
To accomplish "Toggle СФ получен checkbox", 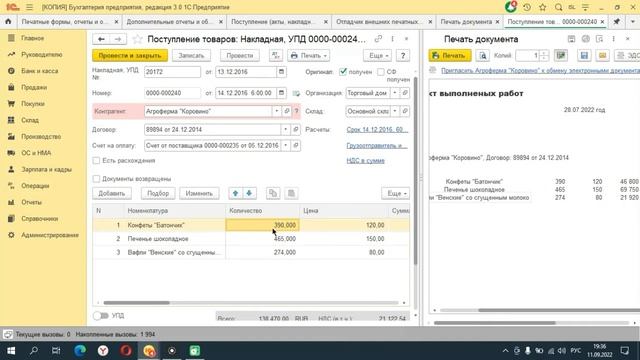I will coord(381,72).
